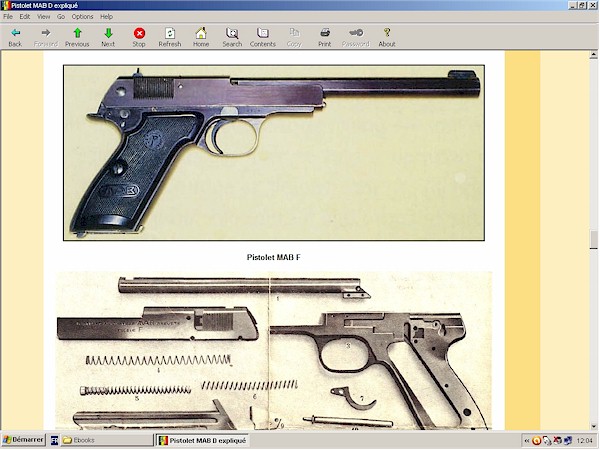Click the orange tray icon next to chevron
Image resolution: width=600 pixels, height=450 pixels.
coord(536,441)
